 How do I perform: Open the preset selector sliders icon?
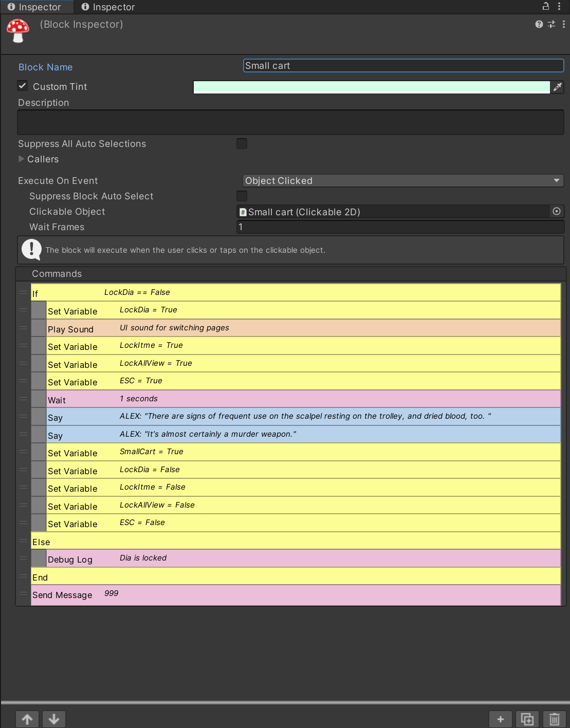551,24
